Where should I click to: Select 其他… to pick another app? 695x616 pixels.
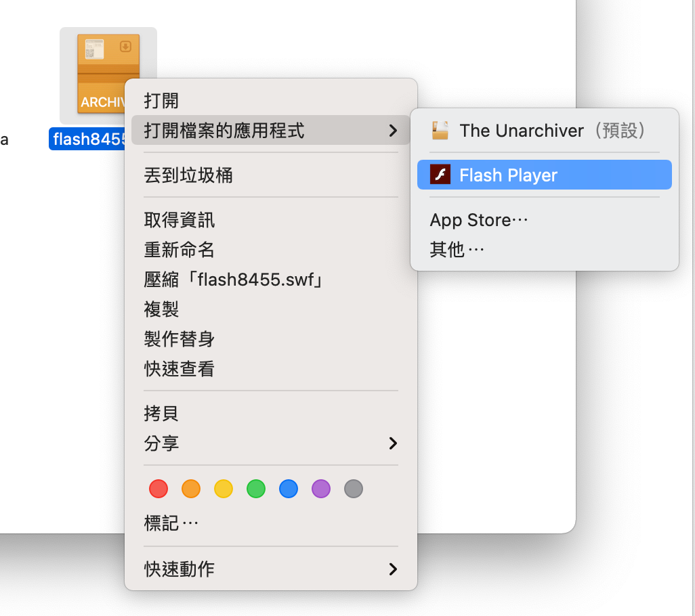coord(545,249)
